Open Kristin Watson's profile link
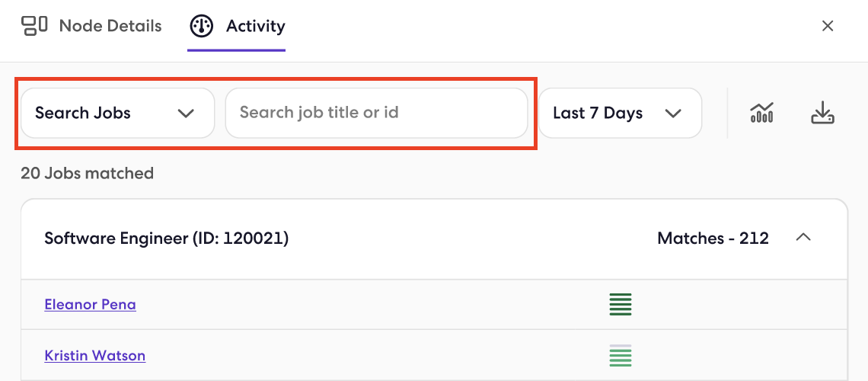 point(94,355)
